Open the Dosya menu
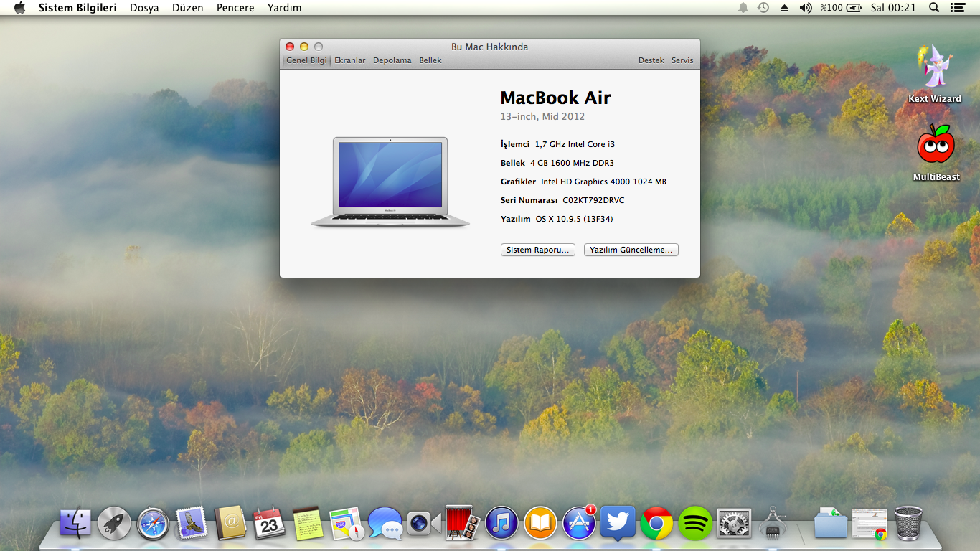 click(x=144, y=8)
